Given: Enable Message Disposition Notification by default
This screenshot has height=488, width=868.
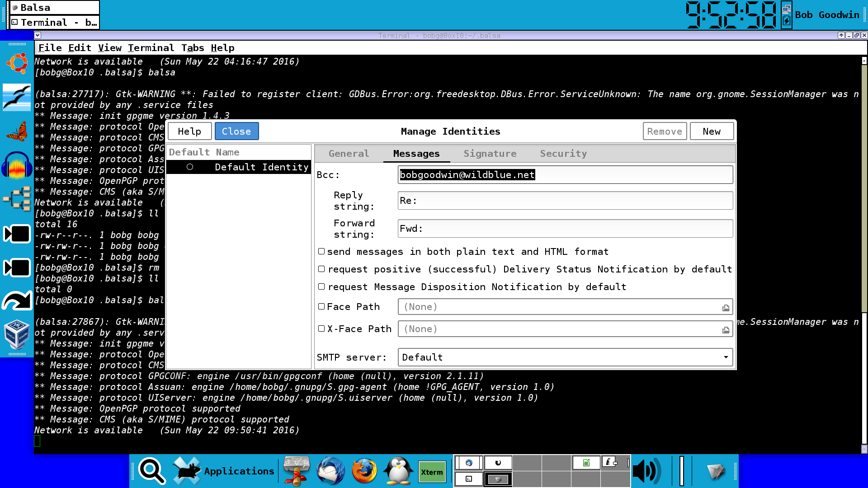Looking at the screenshot, I should [x=321, y=286].
